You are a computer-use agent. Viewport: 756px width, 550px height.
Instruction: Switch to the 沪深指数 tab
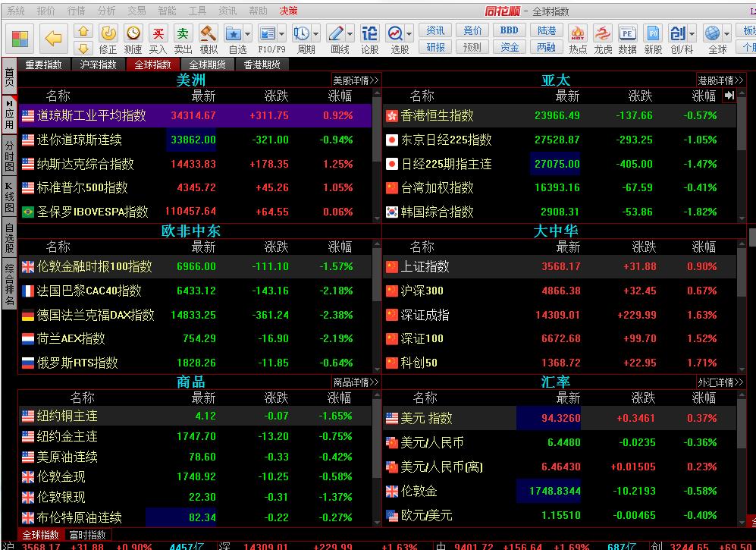click(x=98, y=64)
